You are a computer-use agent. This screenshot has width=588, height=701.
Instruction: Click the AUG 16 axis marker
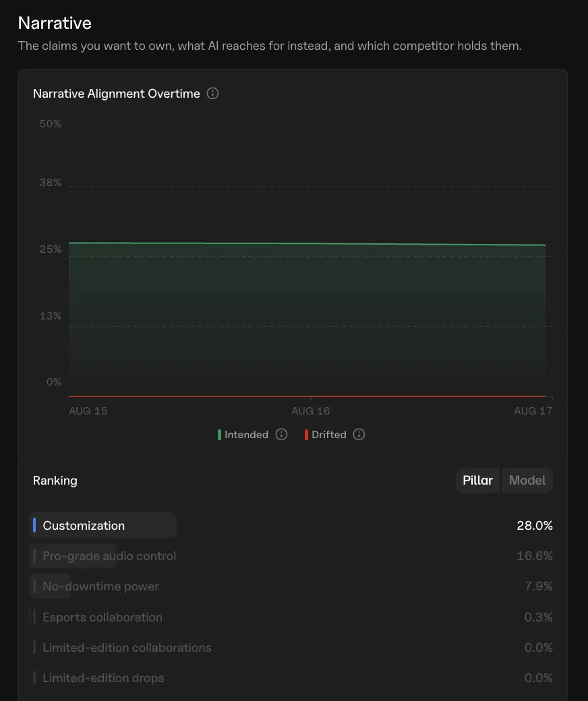pos(311,411)
